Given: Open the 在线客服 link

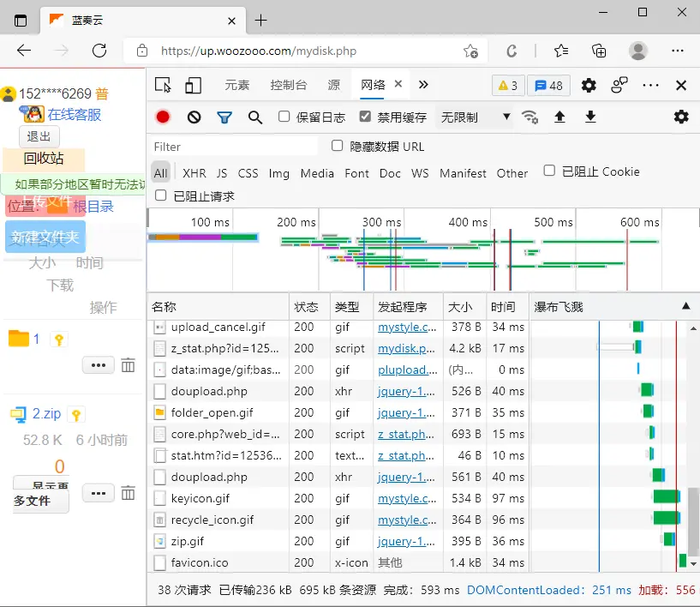Looking at the screenshot, I should (74, 115).
